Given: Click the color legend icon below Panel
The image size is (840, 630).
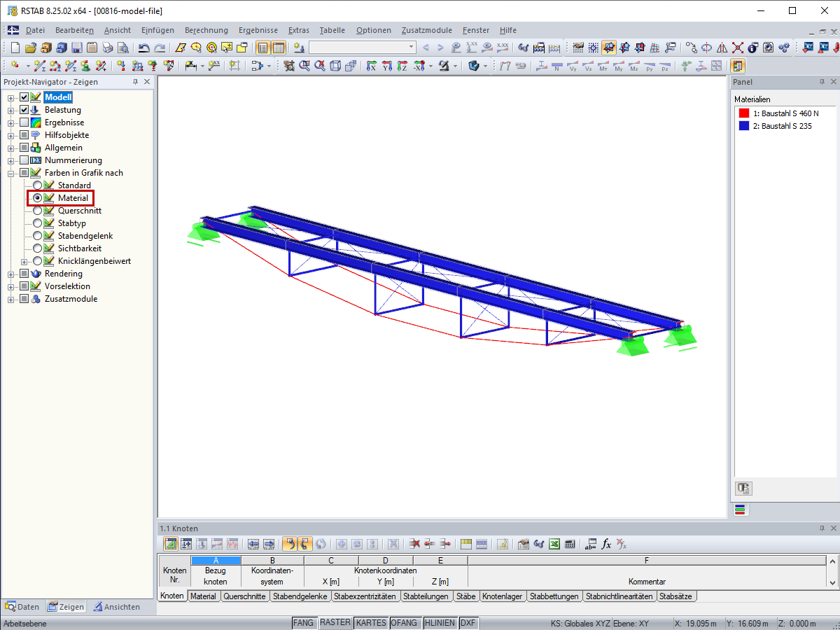Looking at the screenshot, I should point(740,510).
